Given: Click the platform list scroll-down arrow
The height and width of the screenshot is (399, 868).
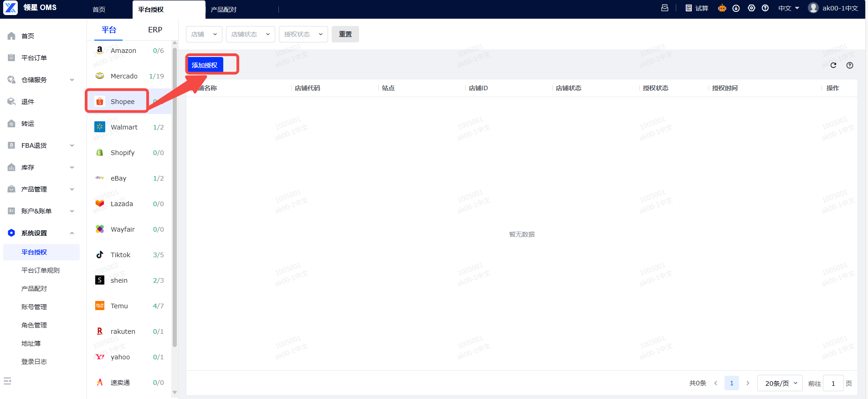Looking at the screenshot, I should coord(175,392).
